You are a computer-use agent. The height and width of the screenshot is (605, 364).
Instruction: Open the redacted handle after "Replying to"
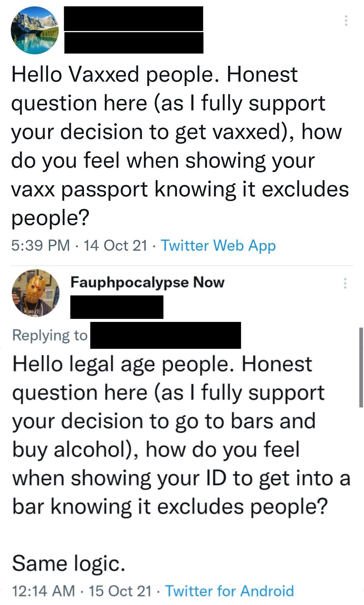pyautogui.click(x=165, y=335)
